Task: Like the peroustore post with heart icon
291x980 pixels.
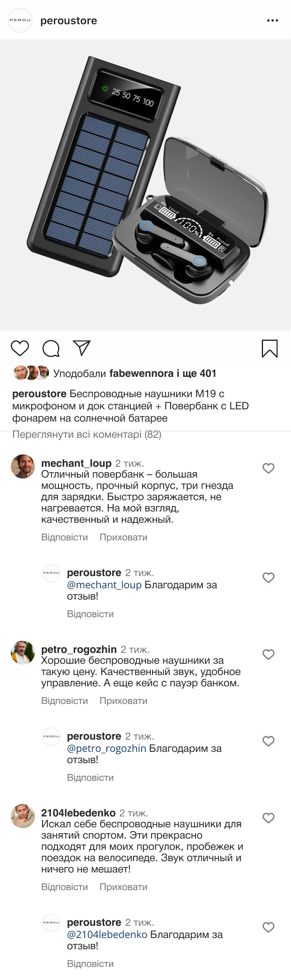Action: pos(20,348)
